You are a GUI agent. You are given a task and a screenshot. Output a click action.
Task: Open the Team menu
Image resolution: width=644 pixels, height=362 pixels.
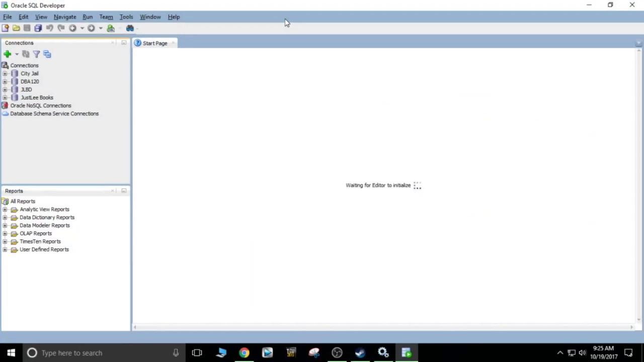pyautogui.click(x=106, y=17)
